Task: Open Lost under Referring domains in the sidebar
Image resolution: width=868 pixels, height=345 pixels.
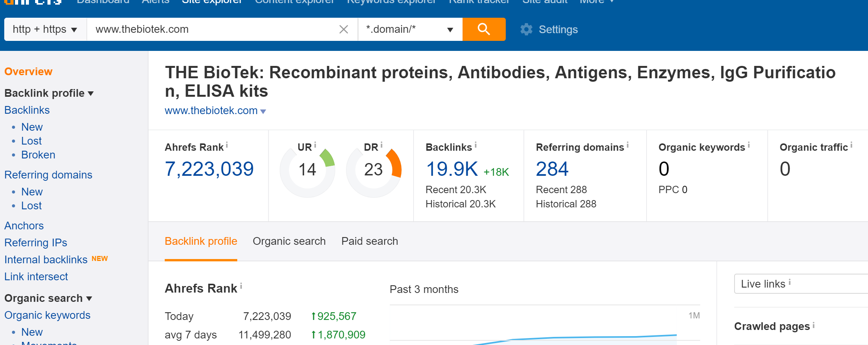Action: pos(31,206)
